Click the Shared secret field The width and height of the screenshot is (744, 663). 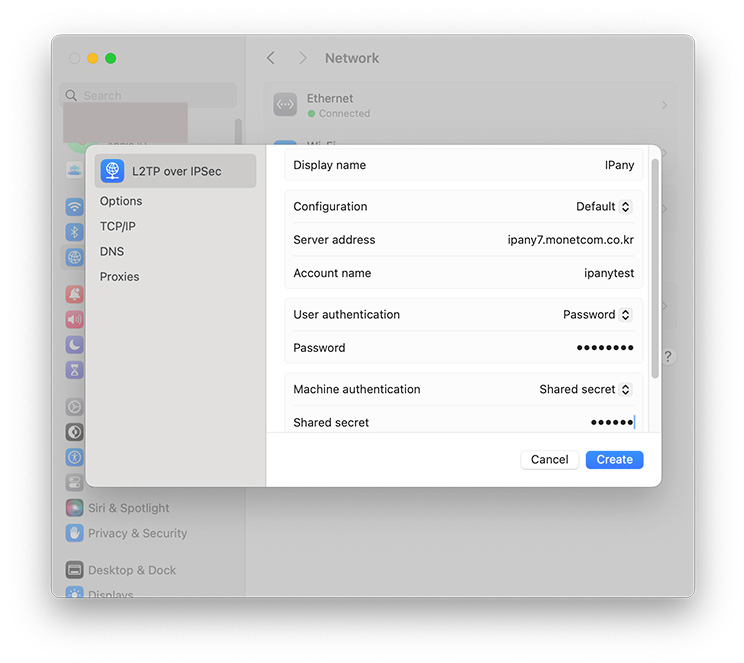(x=464, y=422)
